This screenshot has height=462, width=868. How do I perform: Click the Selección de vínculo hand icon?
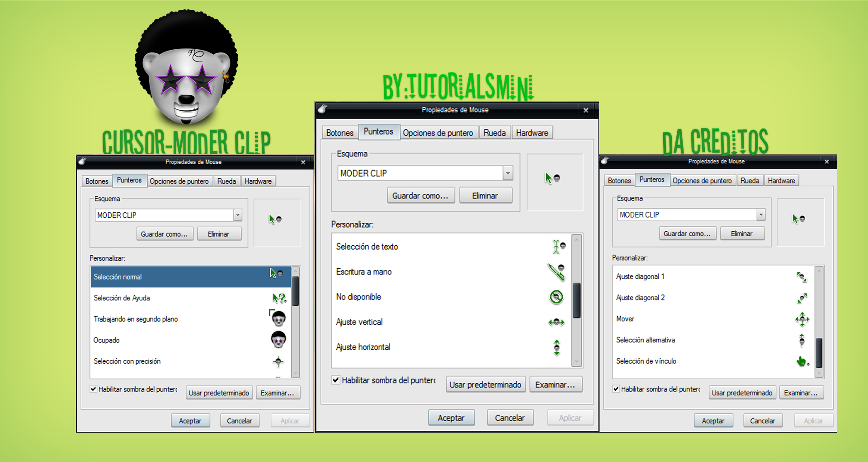pyautogui.click(x=802, y=361)
